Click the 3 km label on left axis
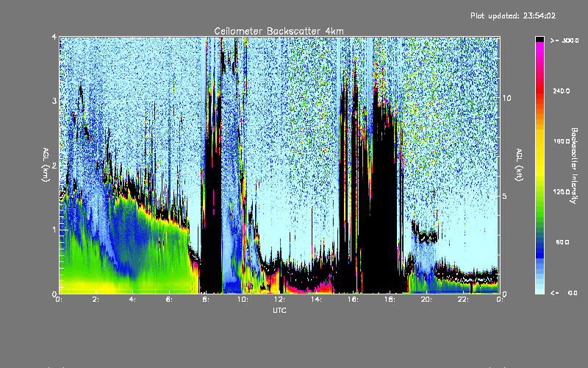The height and width of the screenshot is (368, 588). (x=54, y=101)
